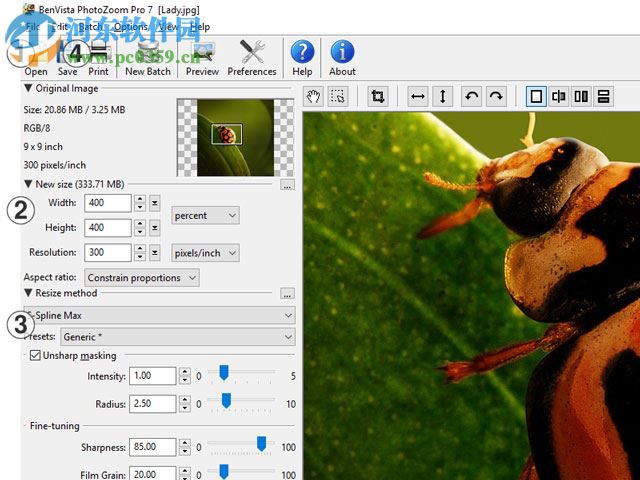
Task: Switch to single preview view
Action: (536, 97)
